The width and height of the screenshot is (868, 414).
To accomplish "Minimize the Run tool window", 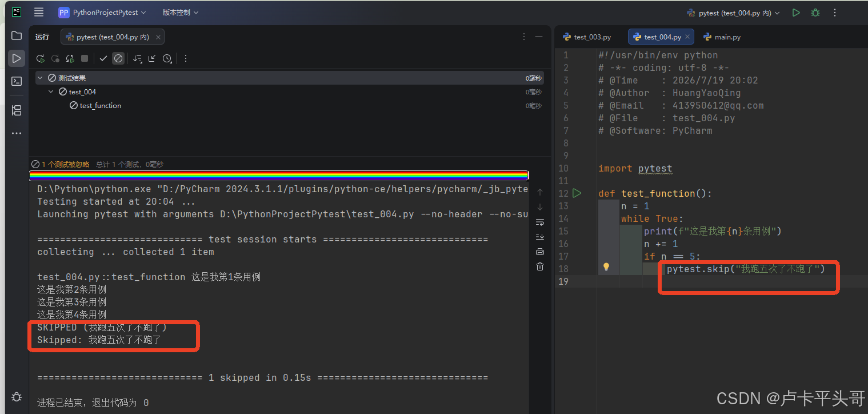I will click(x=538, y=37).
